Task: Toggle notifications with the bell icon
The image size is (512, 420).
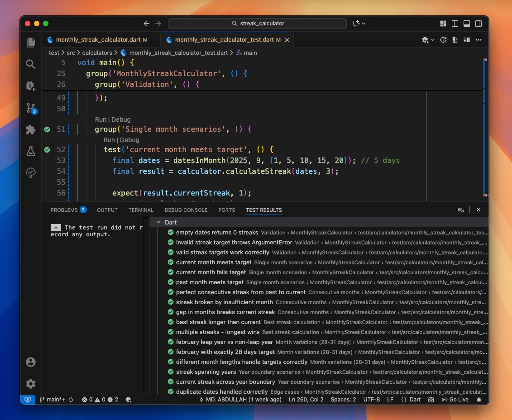Action: click(479, 400)
